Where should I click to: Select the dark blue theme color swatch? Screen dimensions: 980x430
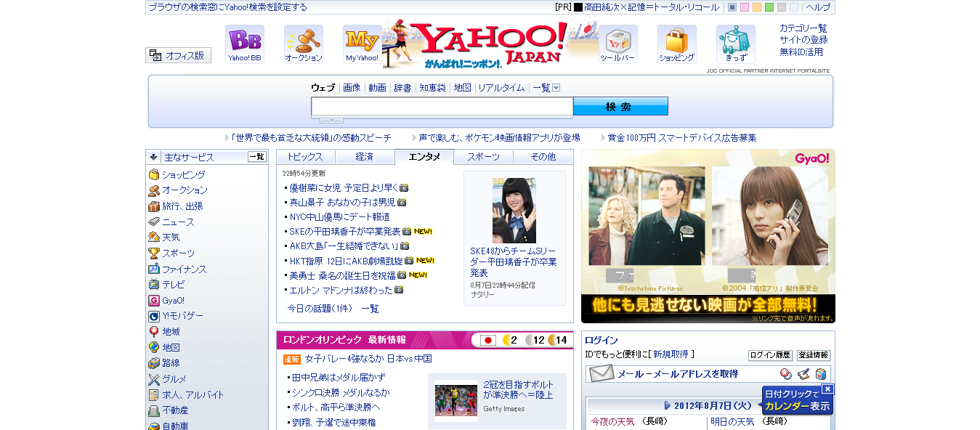pyautogui.click(x=732, y=7)
